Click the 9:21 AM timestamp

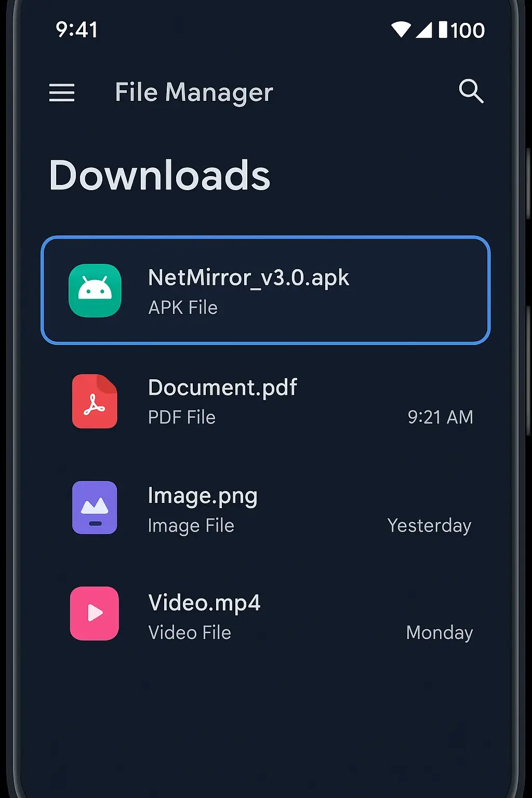pos(441,417)
